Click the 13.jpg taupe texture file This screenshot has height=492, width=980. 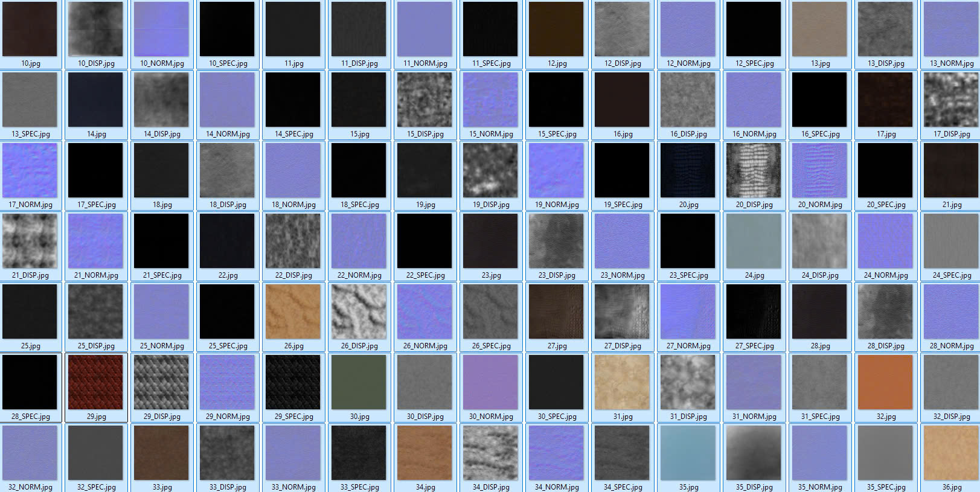coord(819,29)
